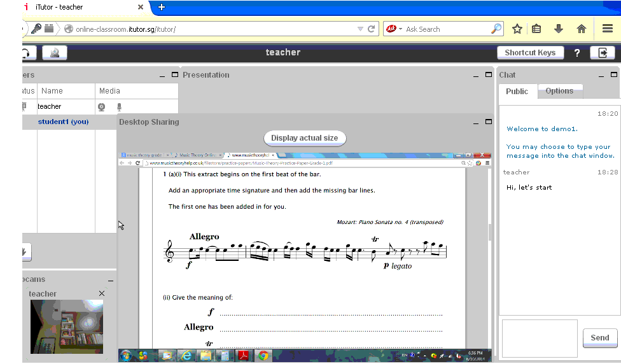The height and width of the screenshot is (364, 621).
Task: Click Internet Explorer in shared taskbar
Action: pos(186,356)
